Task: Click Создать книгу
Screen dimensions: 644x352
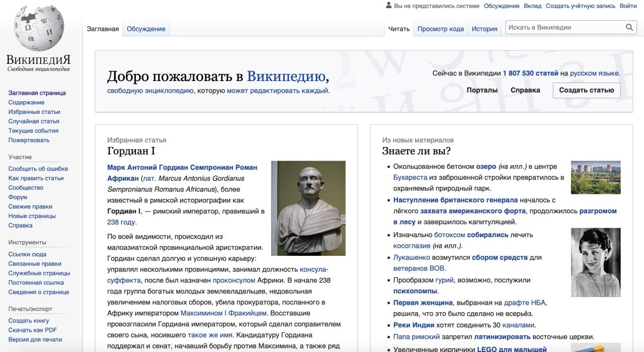Action: click(29, 321)
